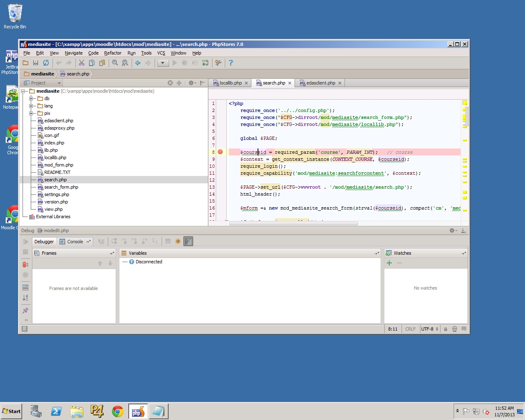Click the Replace magnifier icon
Image resolution: width=525 pixels, height=420 pixels.
pos(125,63)
